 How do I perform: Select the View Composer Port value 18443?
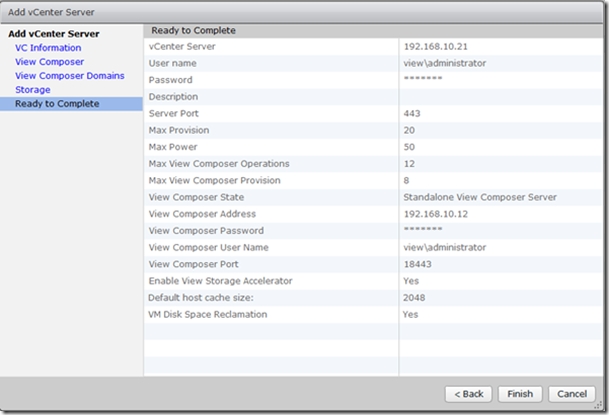418,264
